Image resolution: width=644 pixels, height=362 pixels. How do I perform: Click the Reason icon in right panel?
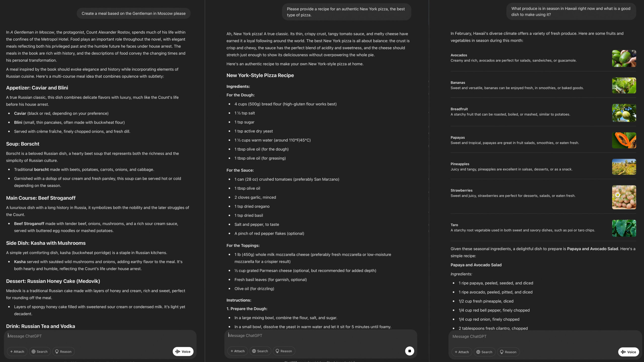click(x=509, y=351)
